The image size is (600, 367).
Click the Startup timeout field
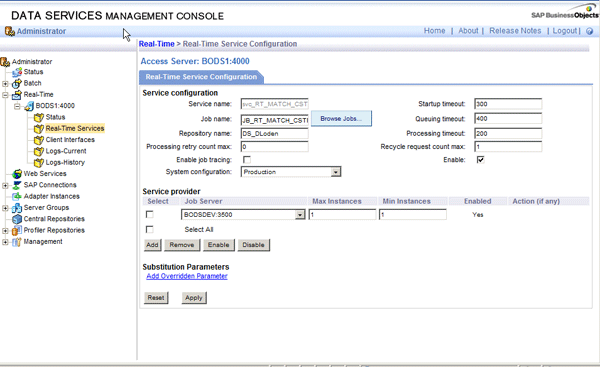508,104
